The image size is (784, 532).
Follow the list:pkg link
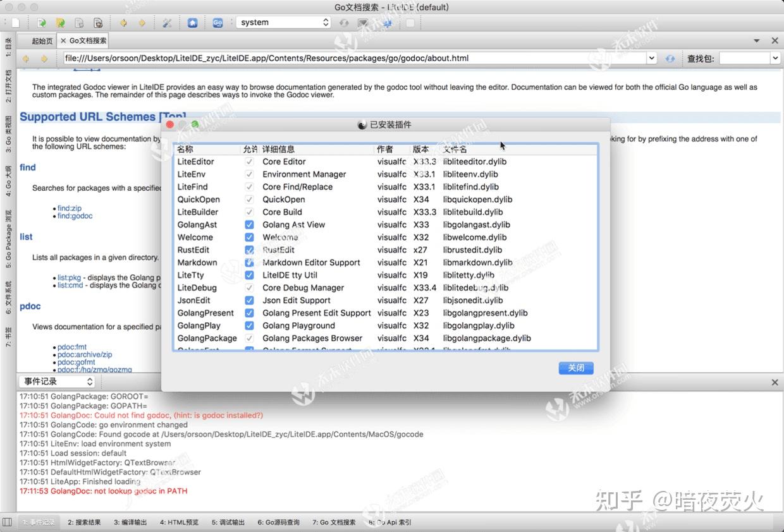pyautogui.click(x=70, y=278)
